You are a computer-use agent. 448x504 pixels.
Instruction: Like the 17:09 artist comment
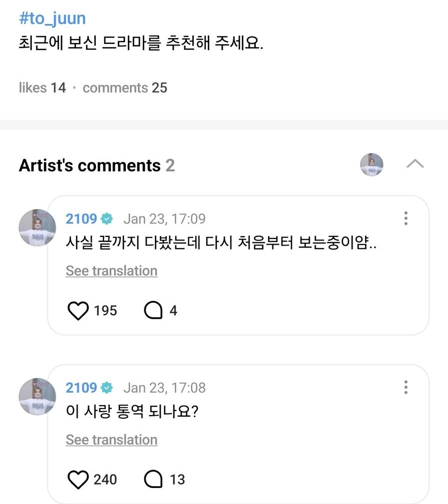(77, 311)
